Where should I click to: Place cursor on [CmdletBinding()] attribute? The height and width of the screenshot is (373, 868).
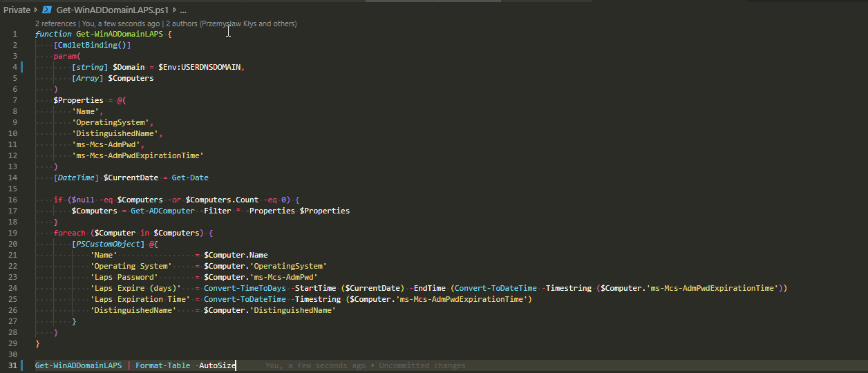click(92, 45)
